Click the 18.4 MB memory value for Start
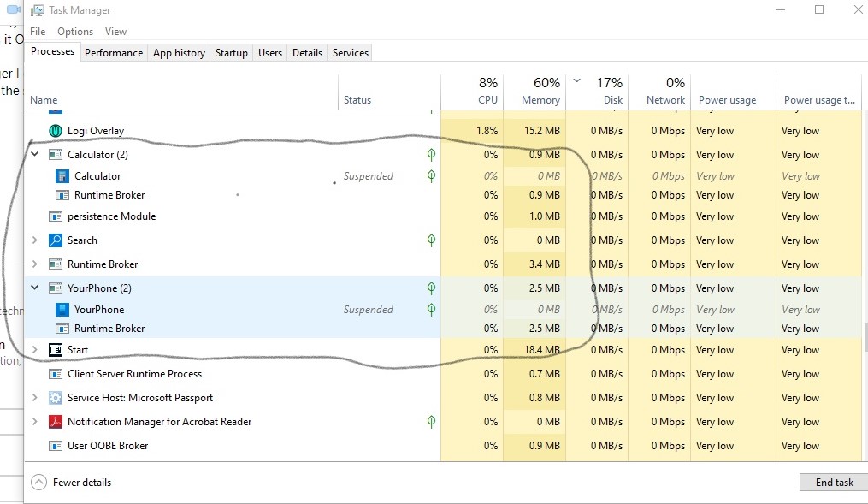The width and height of the screenshot is (868, 504). (x=542, y=350)
